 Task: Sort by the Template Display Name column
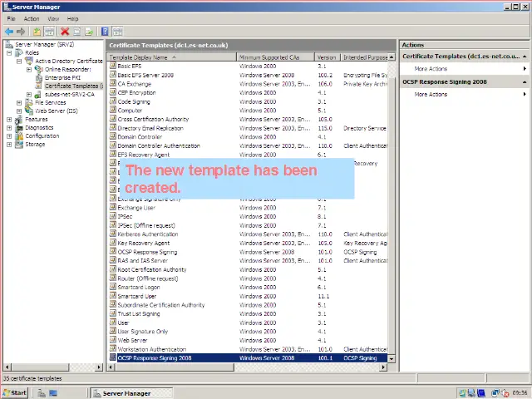coord(170,57)
